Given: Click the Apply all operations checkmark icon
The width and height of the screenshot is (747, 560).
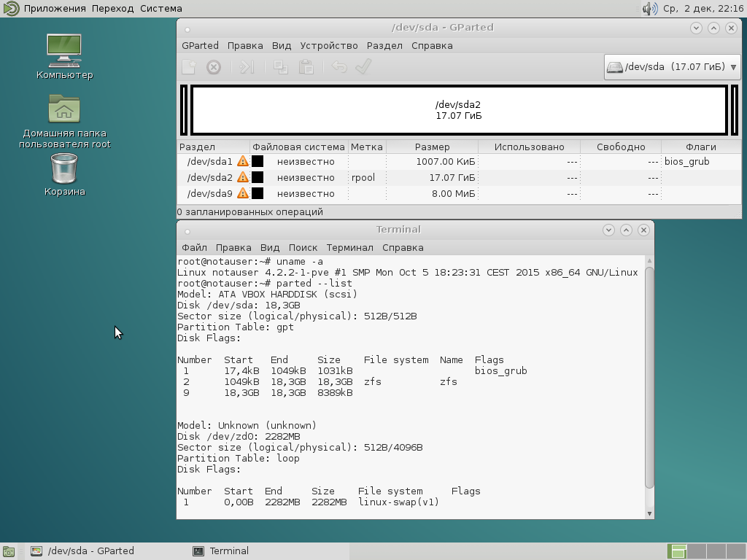Looking at the screenshot, I should pos(363,67).
